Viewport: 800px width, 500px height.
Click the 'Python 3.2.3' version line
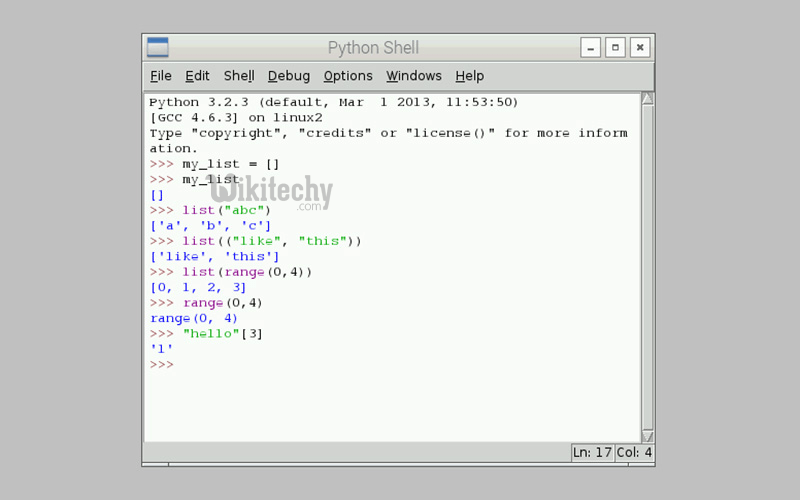pyautogui.click(x=334, y=102)
